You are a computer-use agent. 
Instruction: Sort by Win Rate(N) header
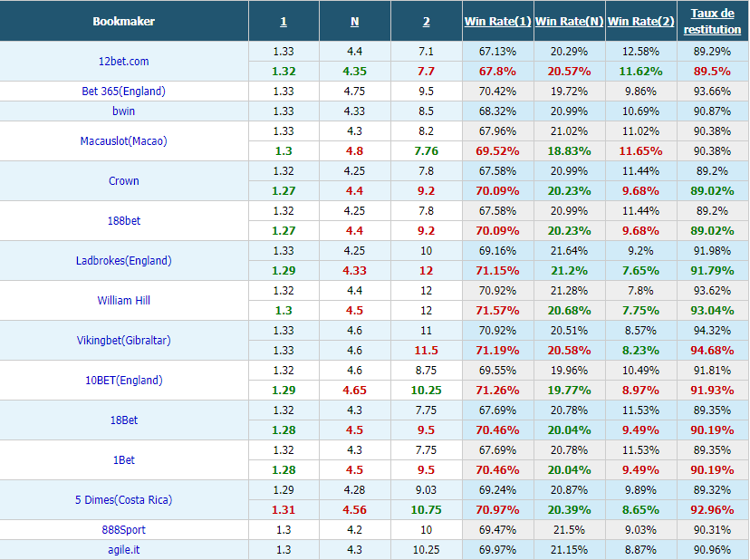[x=569, y=22]
